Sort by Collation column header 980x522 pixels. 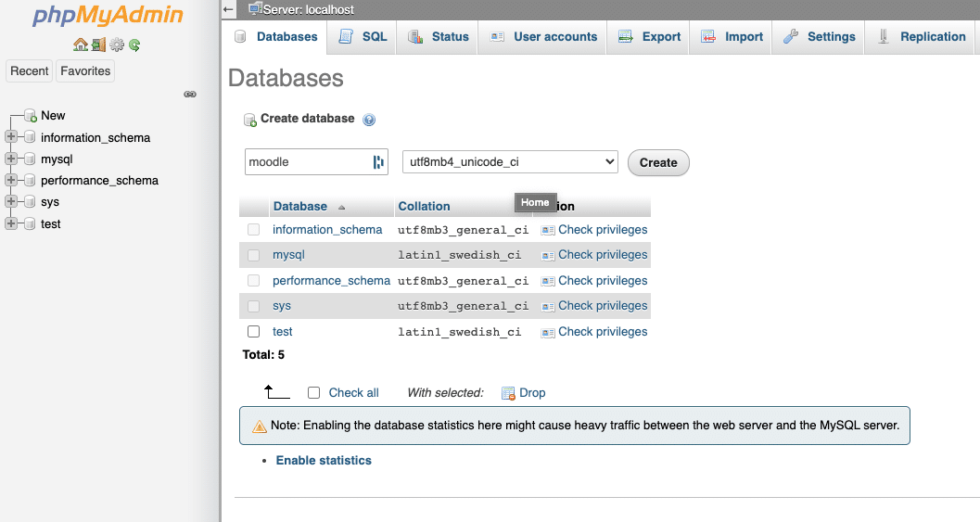tap(424, 207)
